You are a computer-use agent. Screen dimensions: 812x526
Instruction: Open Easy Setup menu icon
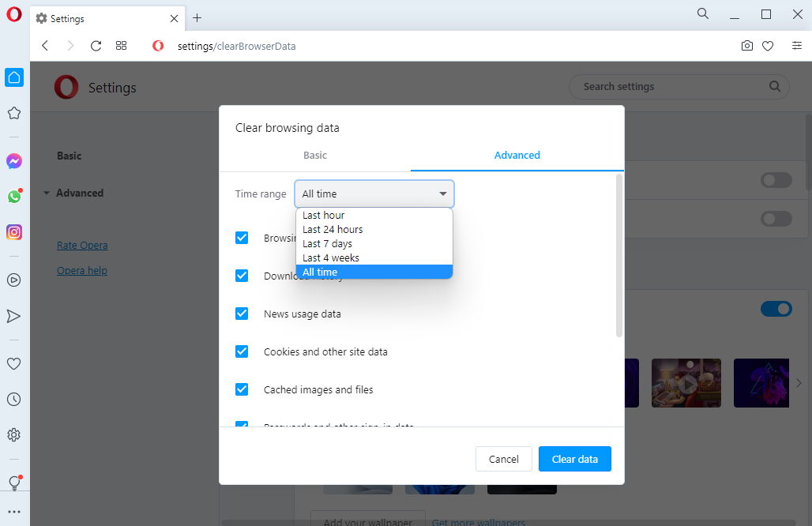pos(797,46)
